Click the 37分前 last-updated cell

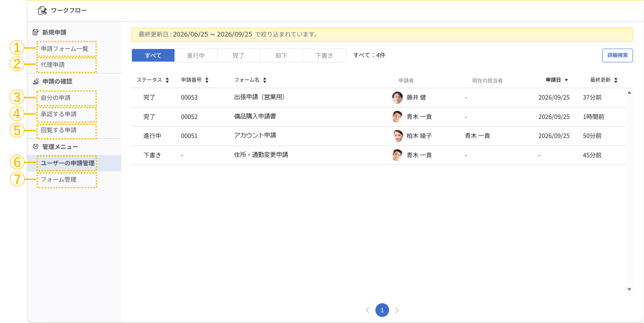point(592,97)
